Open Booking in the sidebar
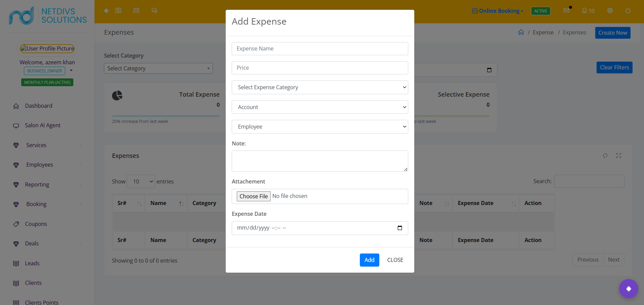The width and height of the screenshot is (644, 305). point(36,204)
